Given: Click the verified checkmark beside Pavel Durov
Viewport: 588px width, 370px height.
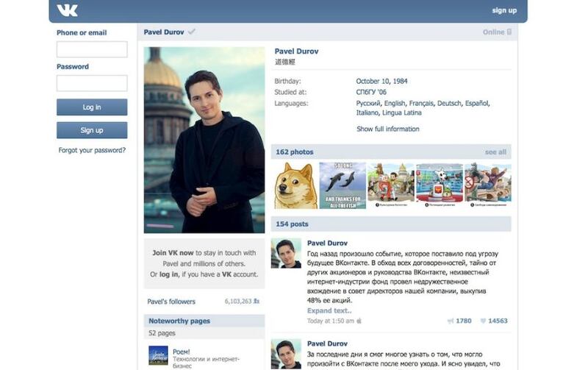Looking at the screenshot, I should pos(192,32).
